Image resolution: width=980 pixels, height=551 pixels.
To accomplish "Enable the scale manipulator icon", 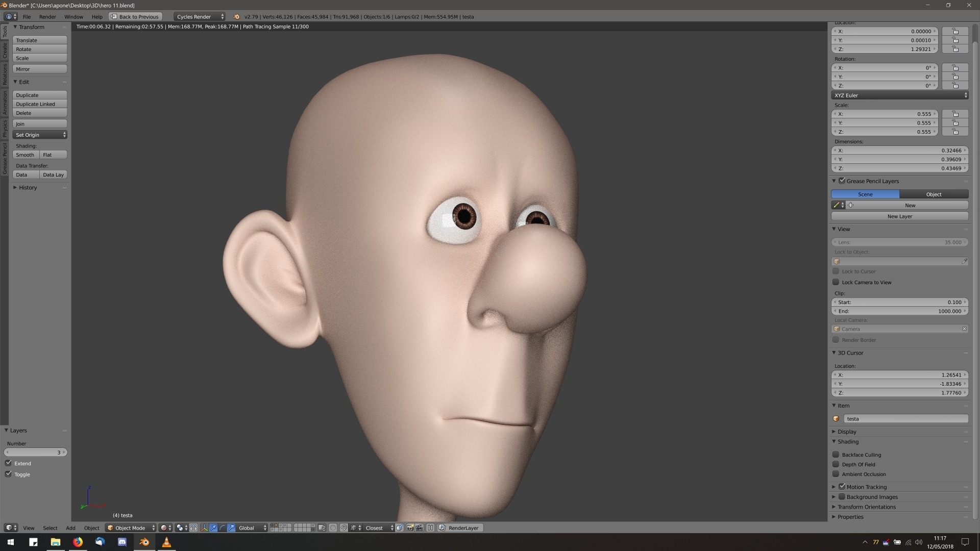I will tap(231, 528).
